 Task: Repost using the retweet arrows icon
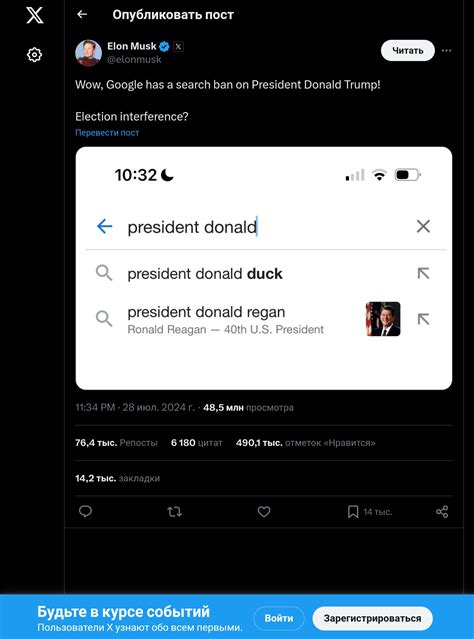(x=174, y=511)
